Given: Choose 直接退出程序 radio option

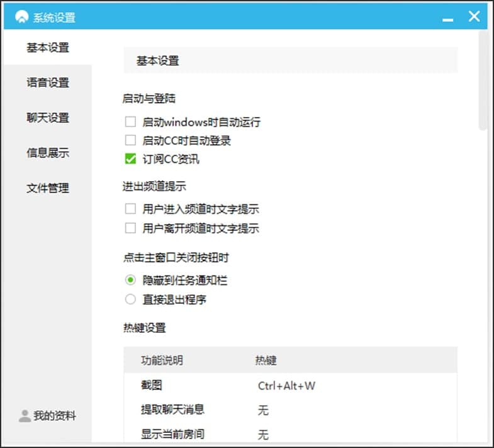Looking at the screenshot, I should pyautogui.click(x=130, y=300).
